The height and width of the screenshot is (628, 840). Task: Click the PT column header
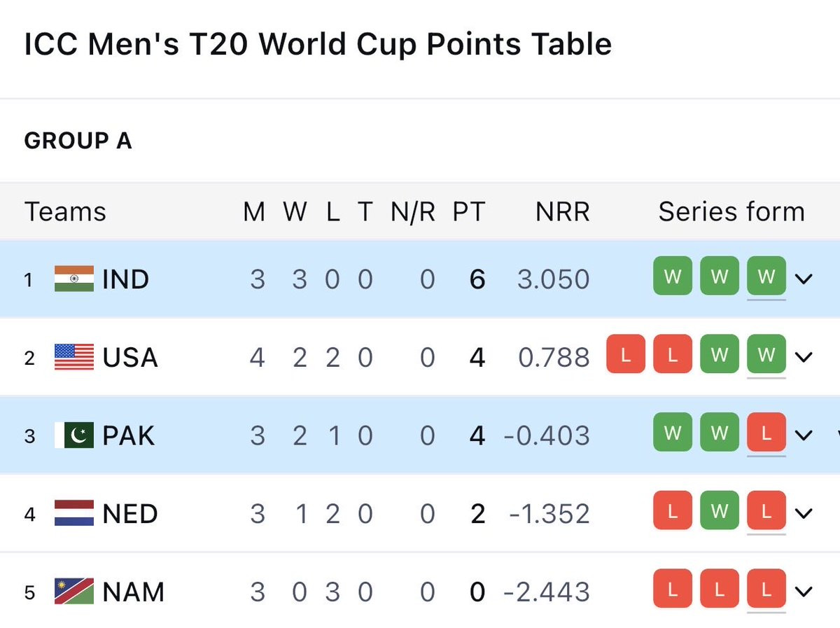tap(468, 211)
